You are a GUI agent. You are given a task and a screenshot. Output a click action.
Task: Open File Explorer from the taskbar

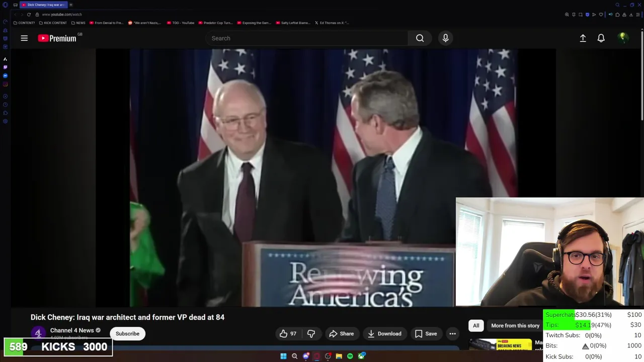339,356
